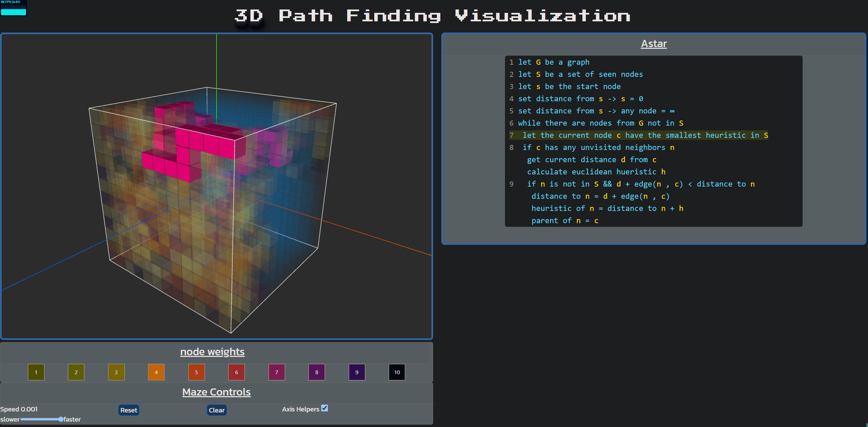868x427 pixels.
Task: Select node weight 10 swatch
Action: pos(397,372)
